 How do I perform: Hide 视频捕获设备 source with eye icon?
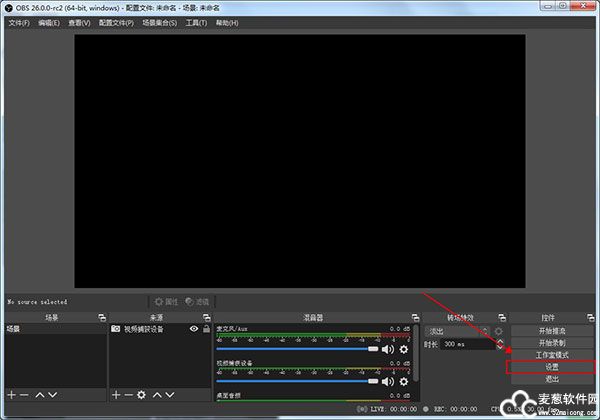point(194,328)
